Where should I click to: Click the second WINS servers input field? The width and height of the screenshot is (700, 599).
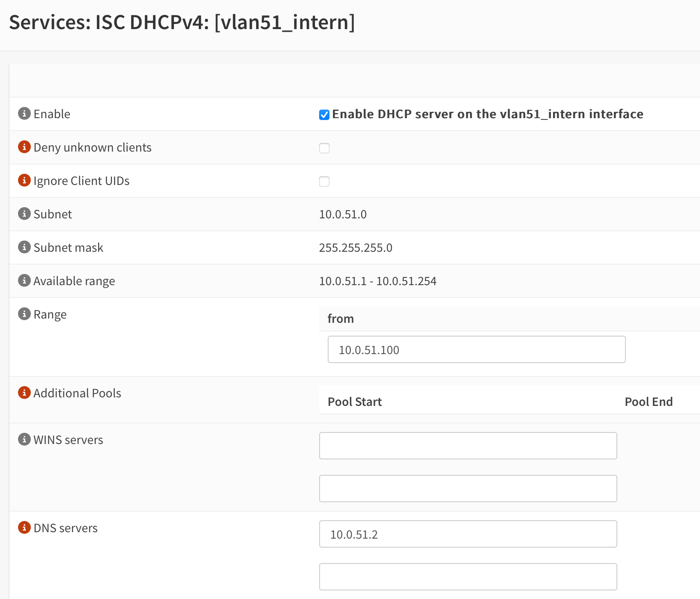click(468, 488)
